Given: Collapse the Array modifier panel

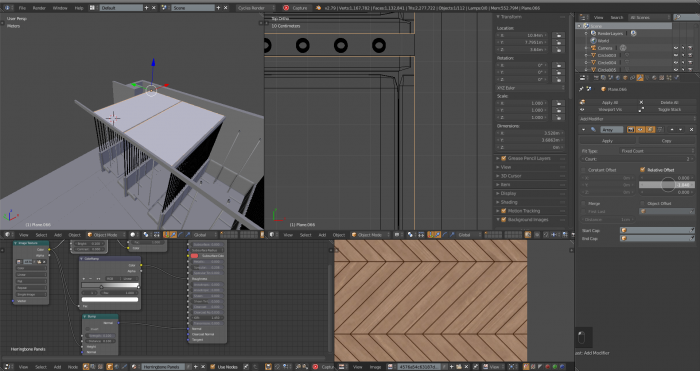Looking at the screenshot, I should pos(583,129).
